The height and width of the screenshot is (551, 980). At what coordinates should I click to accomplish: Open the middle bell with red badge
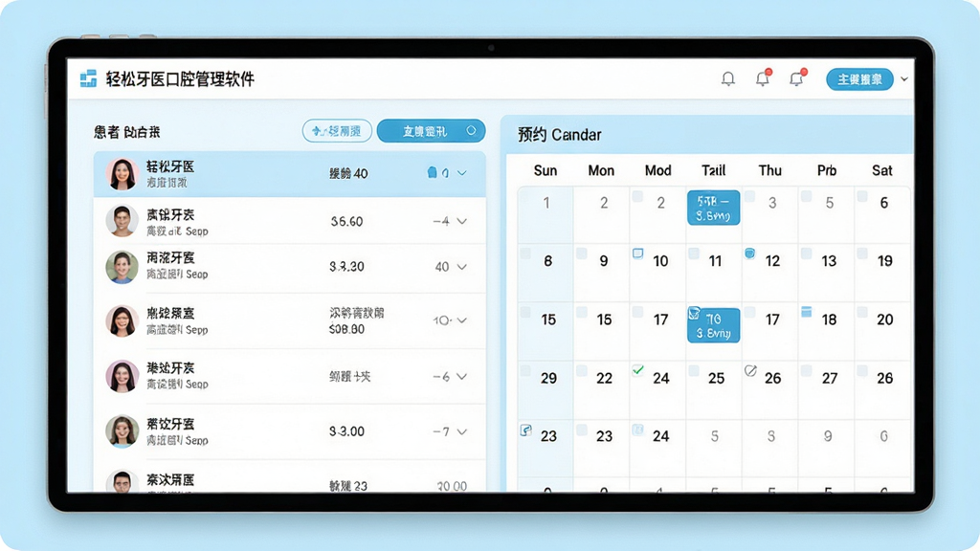click(763, 77)
